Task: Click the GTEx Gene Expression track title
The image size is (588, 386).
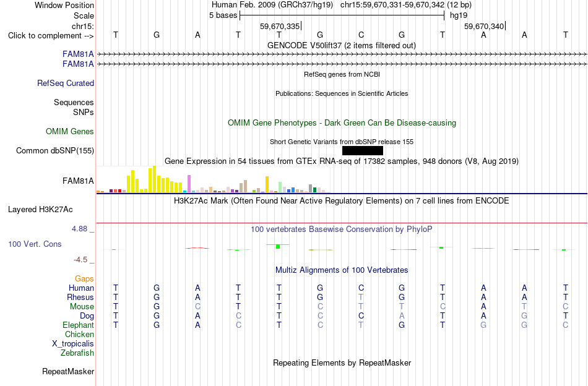Action: pyautogui.click(x=341, y=161)
